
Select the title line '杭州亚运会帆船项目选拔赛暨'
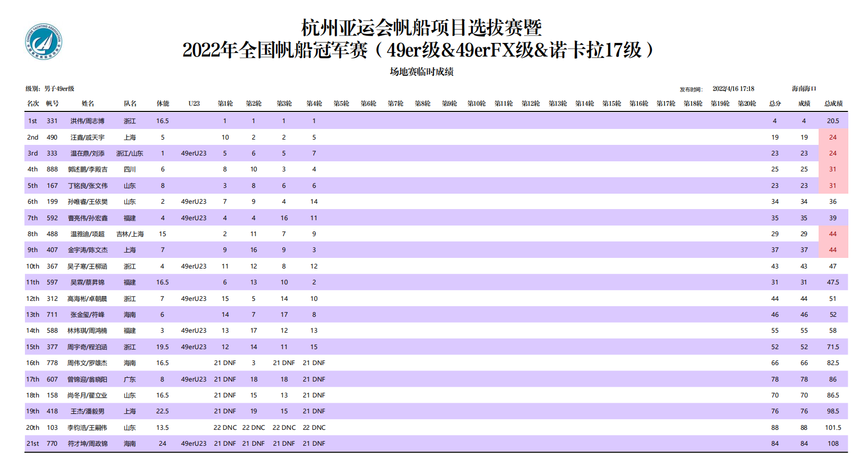(x=421, y=28)
